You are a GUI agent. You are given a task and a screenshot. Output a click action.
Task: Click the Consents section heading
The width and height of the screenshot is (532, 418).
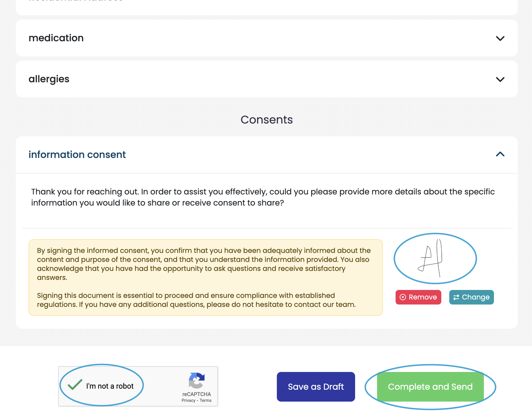tap(267, 120)
